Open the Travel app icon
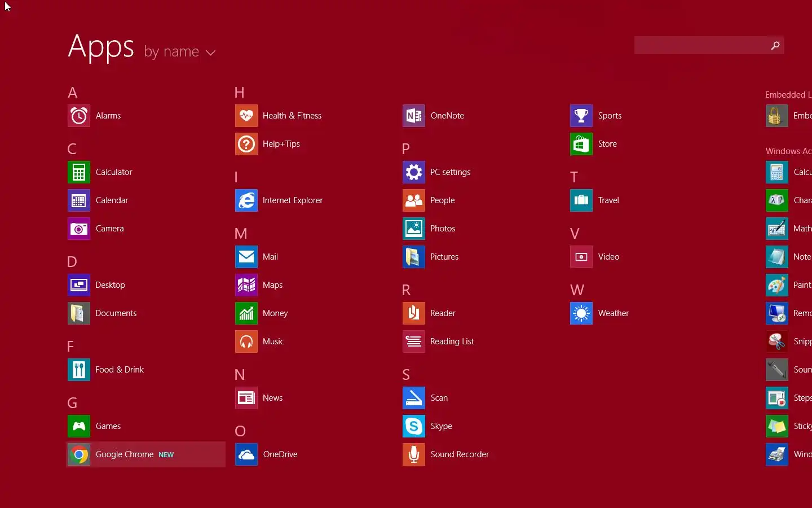Screen dimensions: 812x508 pyautogui.click(x=581, y=200)
